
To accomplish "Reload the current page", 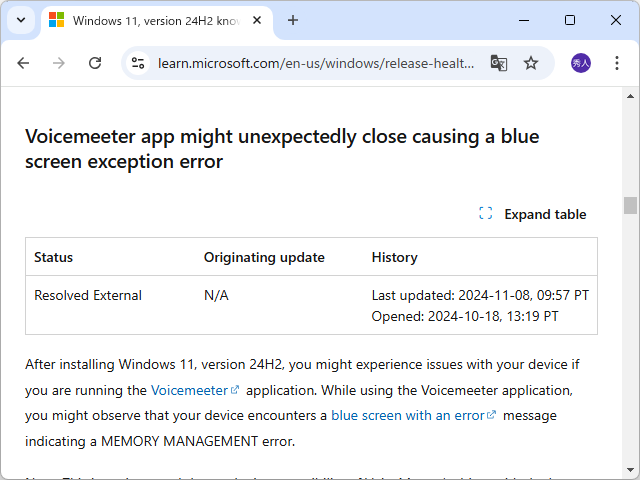I will pos(95,63).
